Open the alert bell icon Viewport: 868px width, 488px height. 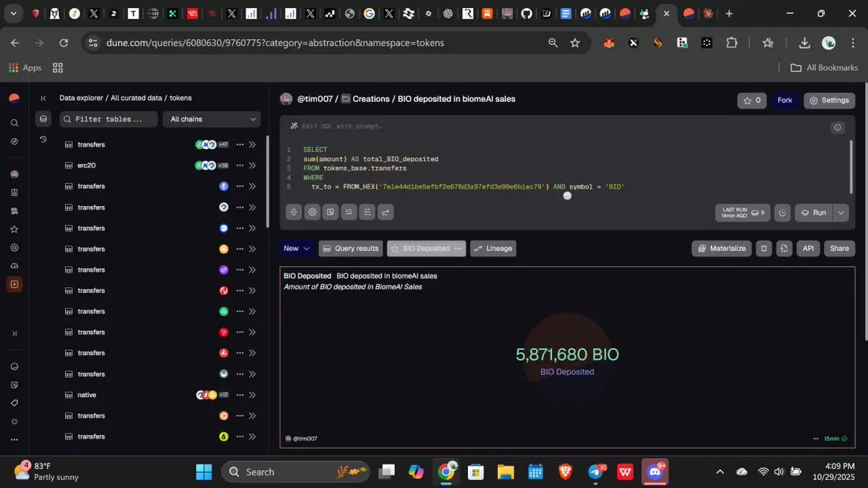(764, 248)
